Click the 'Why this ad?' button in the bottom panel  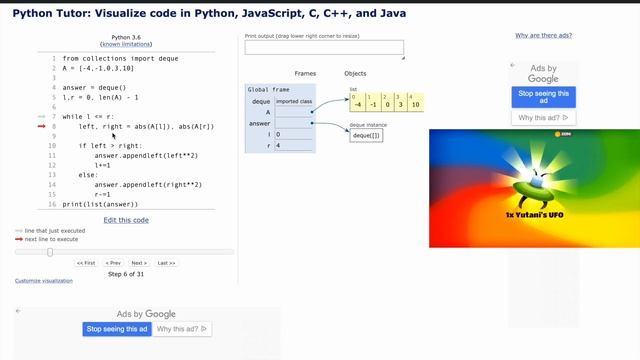(182, 329)
